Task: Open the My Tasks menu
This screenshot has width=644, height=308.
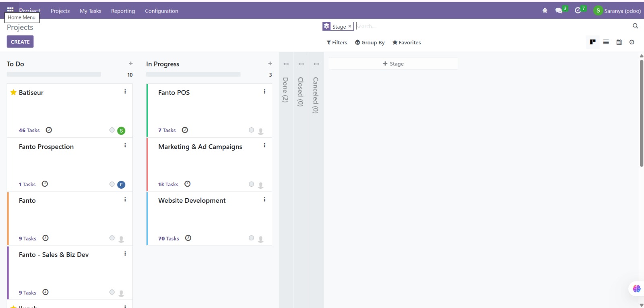Action: point(90,11)
